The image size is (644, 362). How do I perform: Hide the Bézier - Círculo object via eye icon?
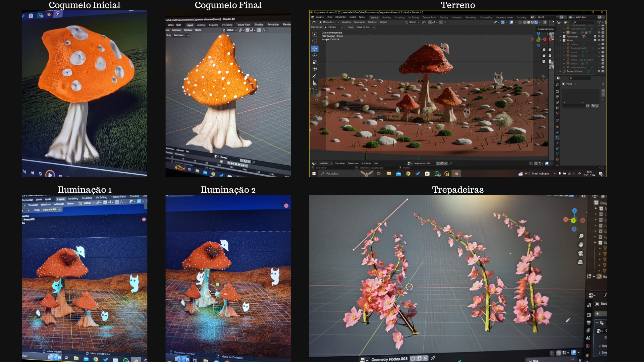pos(599,71)
